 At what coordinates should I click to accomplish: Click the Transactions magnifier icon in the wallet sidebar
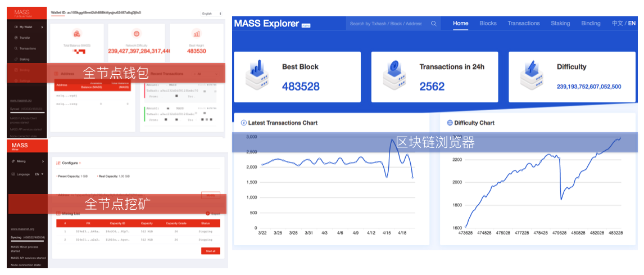click(16, 48)
